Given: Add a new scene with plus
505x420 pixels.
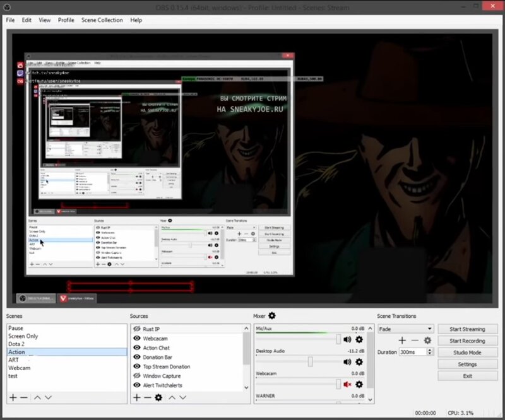Looking at the screenshot, I should click(13, 397).
